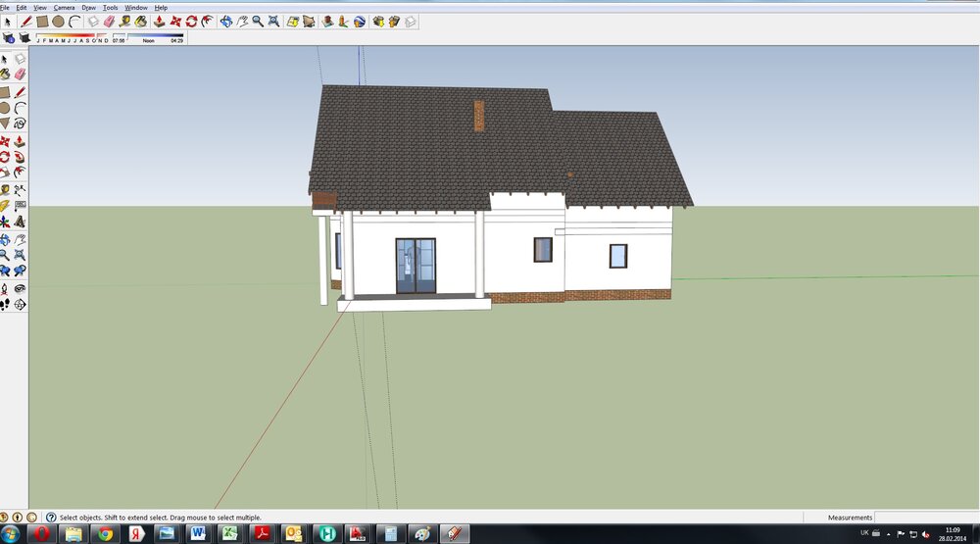The image size is (980, 544).
Task: Select the Section Plane tool
Action: pos(20,305)
